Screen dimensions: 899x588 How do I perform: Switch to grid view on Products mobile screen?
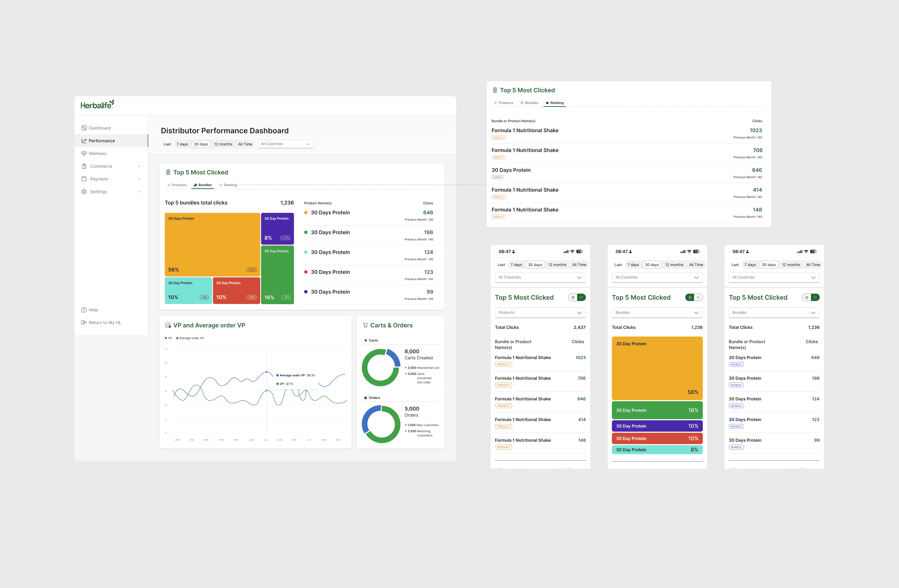(573, 298)
